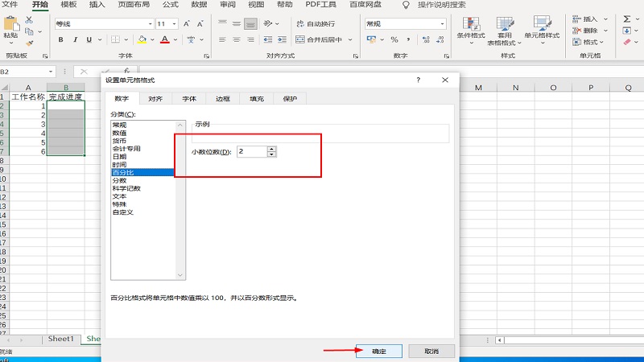Click the decimal places input field
The image size is (644, 362).
pyautogui.click(x=251, y=151)
